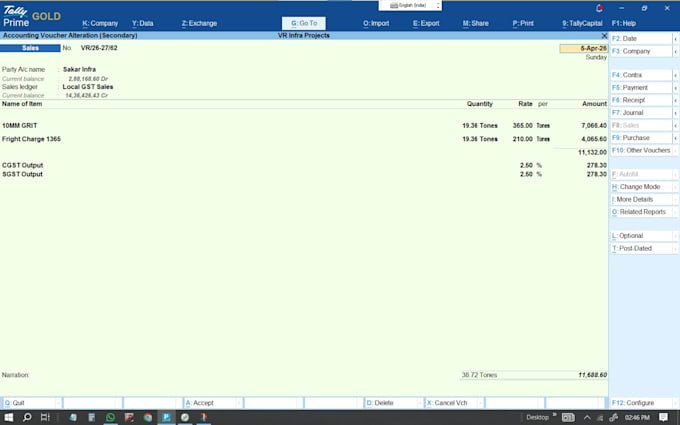Open WhatsApp from the taskbar

[110, 417]
